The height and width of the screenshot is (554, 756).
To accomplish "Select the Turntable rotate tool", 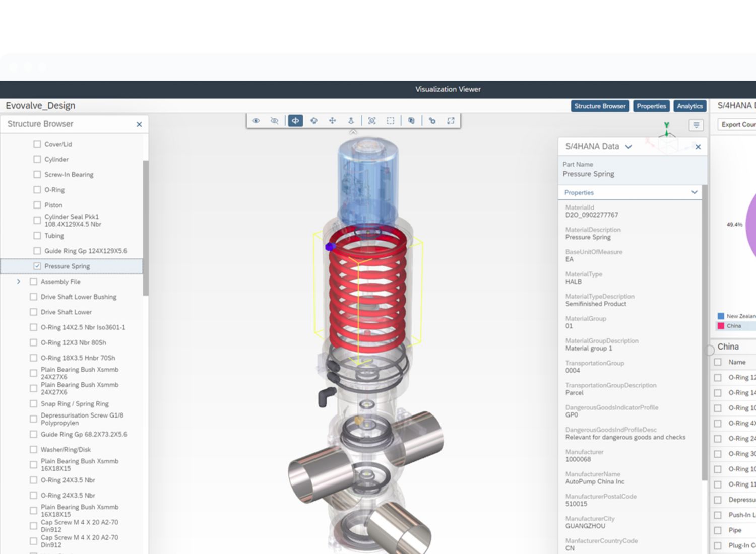I will 295,121.
